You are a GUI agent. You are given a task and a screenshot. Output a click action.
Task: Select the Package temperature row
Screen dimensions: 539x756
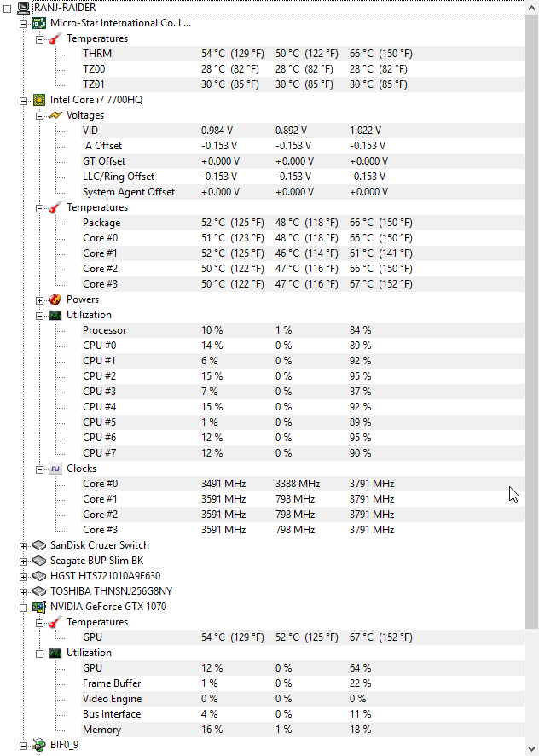tap(101, 223)
